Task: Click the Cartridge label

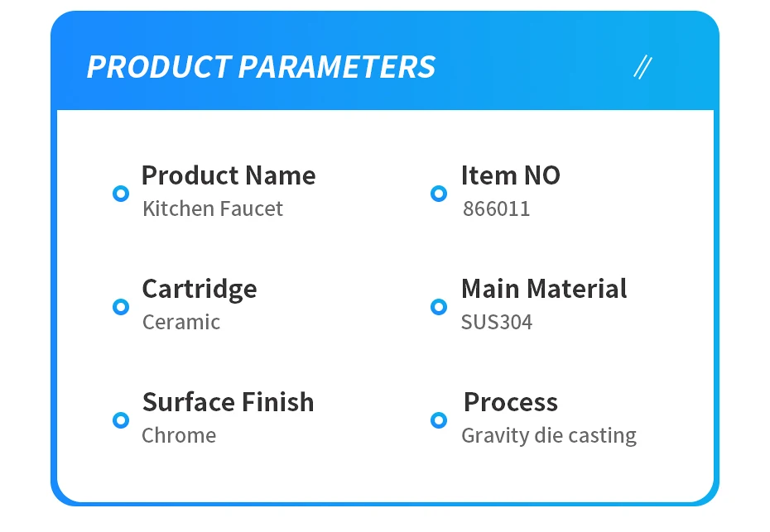Action: pyautogui.click(x=200, y=289)
